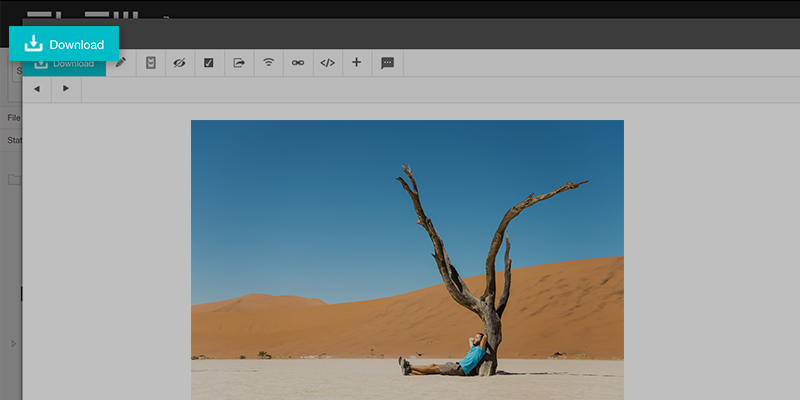The height and width of the screenshot is (400, 800).
Task: Click the folder icon in the background panel
Action: click(x=14, y=180)
